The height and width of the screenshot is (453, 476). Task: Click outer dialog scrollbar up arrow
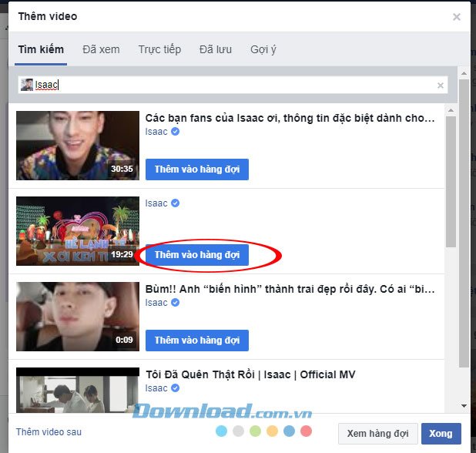pos(464,73)
